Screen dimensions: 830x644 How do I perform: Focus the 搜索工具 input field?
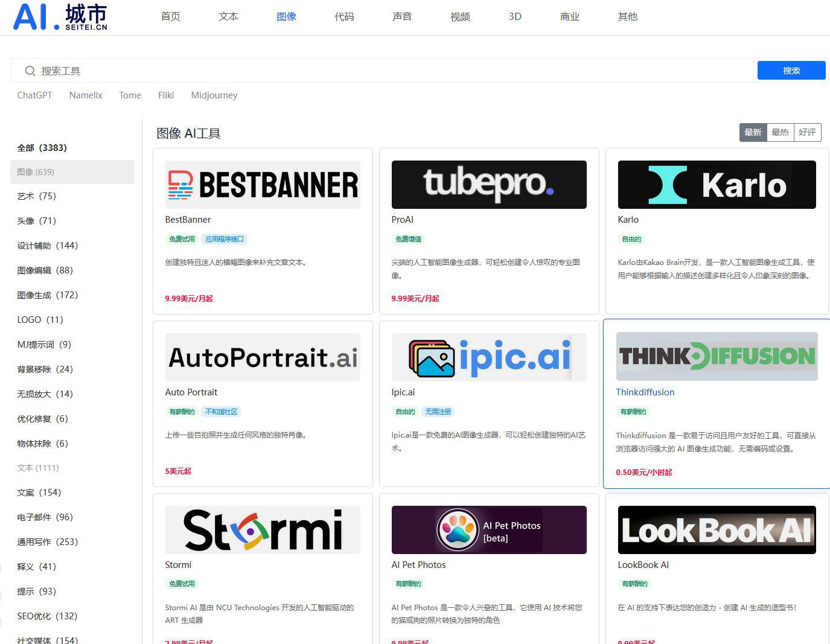[384, 71]
